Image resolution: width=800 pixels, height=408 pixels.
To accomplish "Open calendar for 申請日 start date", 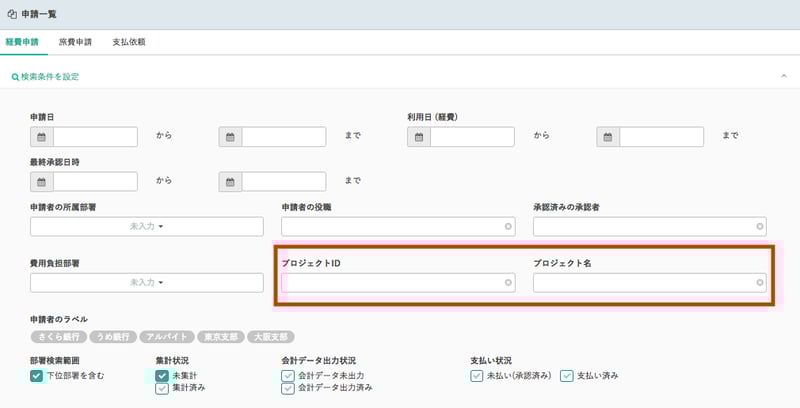I will tap(42, 137).
